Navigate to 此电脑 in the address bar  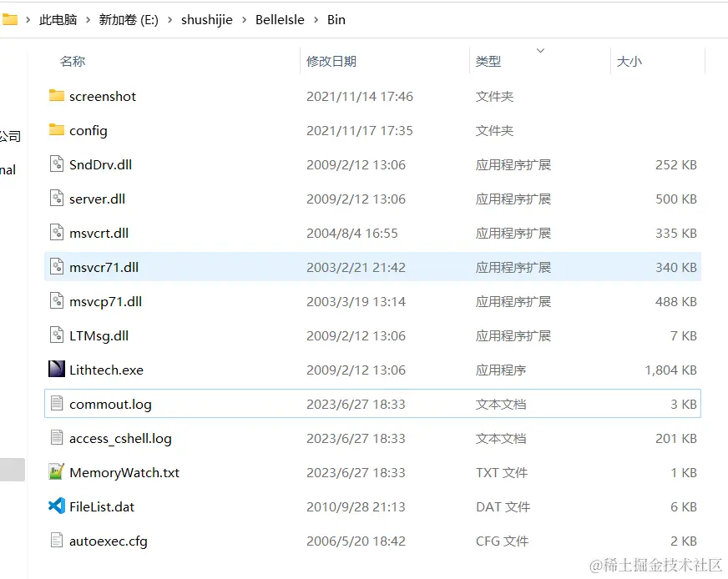coord(58,20)
